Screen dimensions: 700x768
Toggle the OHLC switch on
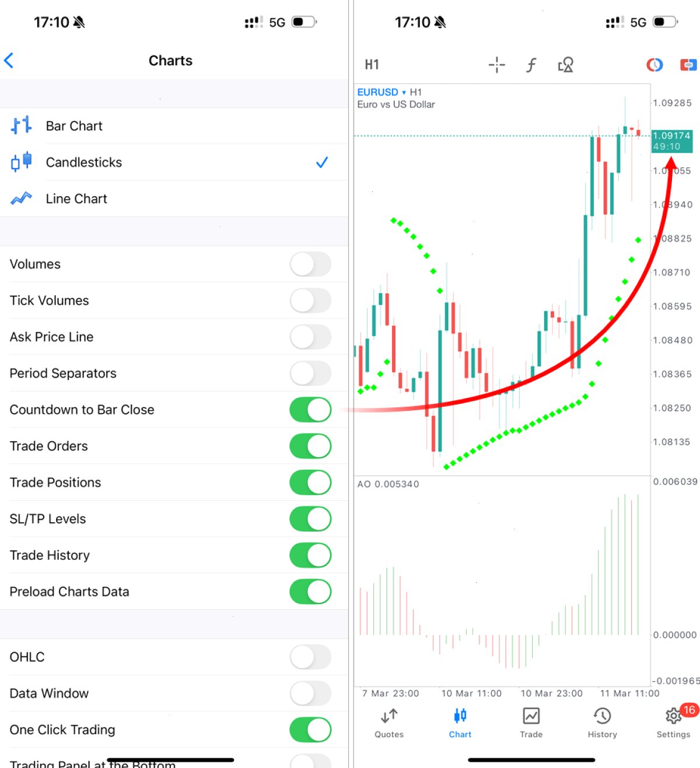pyautogui.click(x=310, y=657)
